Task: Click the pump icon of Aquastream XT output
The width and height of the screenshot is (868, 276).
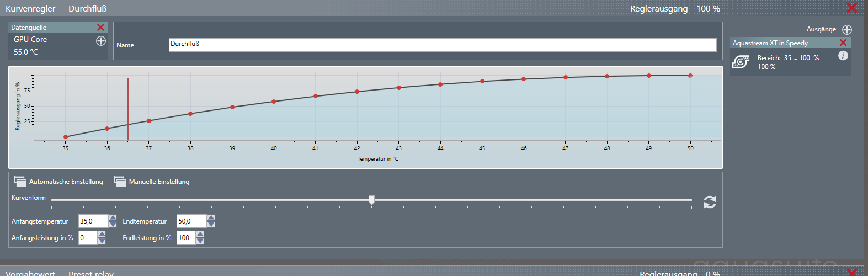Action: pos(741,62)
